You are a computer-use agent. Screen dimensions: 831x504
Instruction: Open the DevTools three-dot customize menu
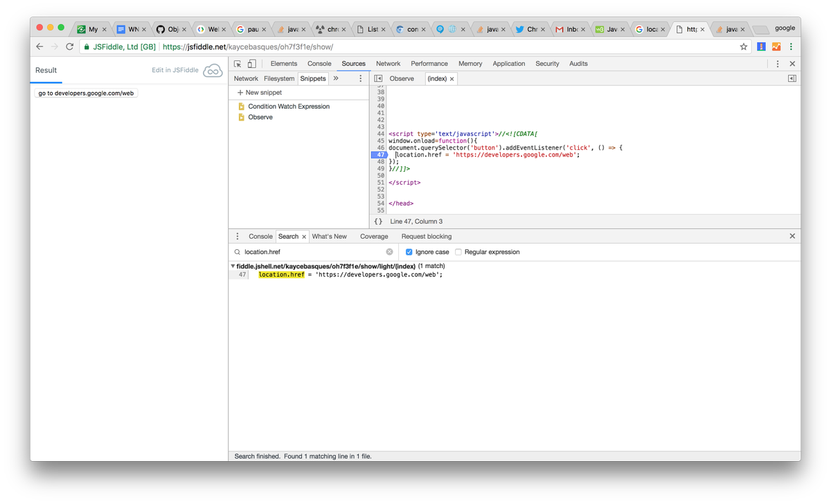[778, 64]
